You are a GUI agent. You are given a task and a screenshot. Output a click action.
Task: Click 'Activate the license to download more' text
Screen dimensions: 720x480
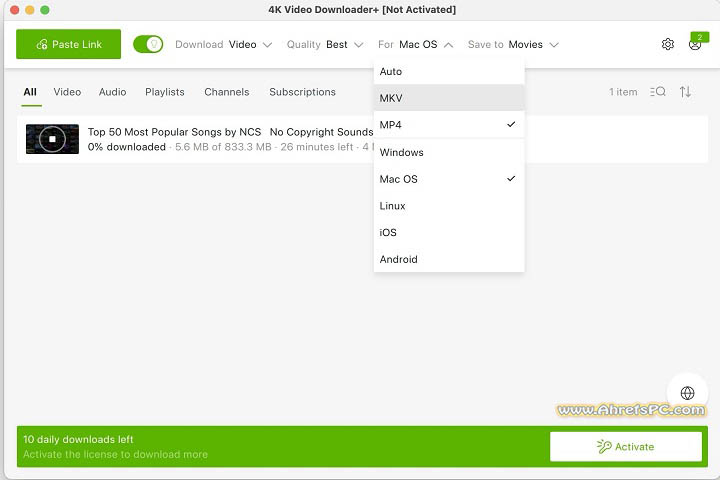tap(115, 454)
